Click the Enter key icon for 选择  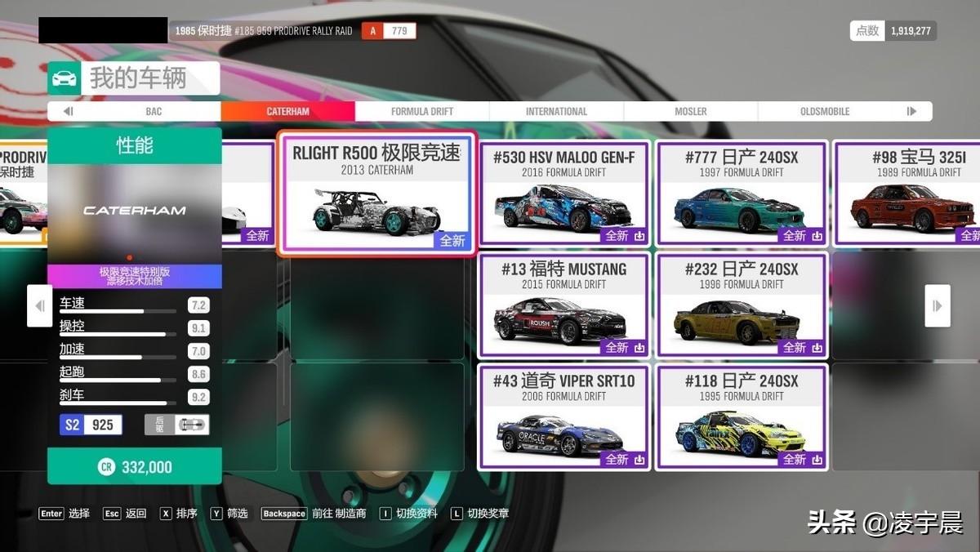(x=51, y=514)
